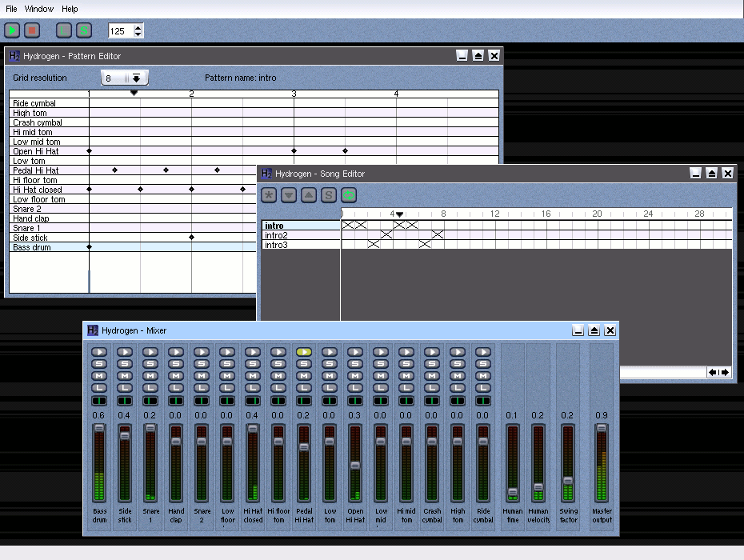Image resolution: width=744 pixels, height=560 pixels.
Task: Play the Bass drum sample in Mixer
Action: click(x=99, y=352)
